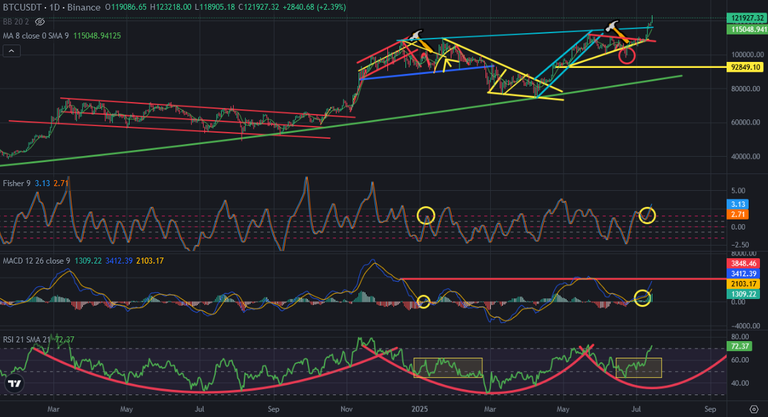Click the blue 3412.39 MACD value tag

coord(744,274)
